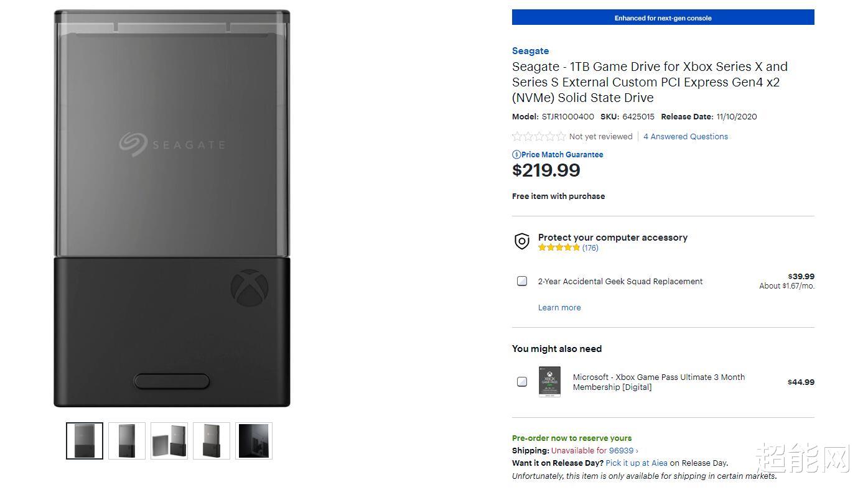Viewport: 868px width, 495px height.
Task: Click the Xbox Game Pass product image
Action: click(x=549, y=382)
